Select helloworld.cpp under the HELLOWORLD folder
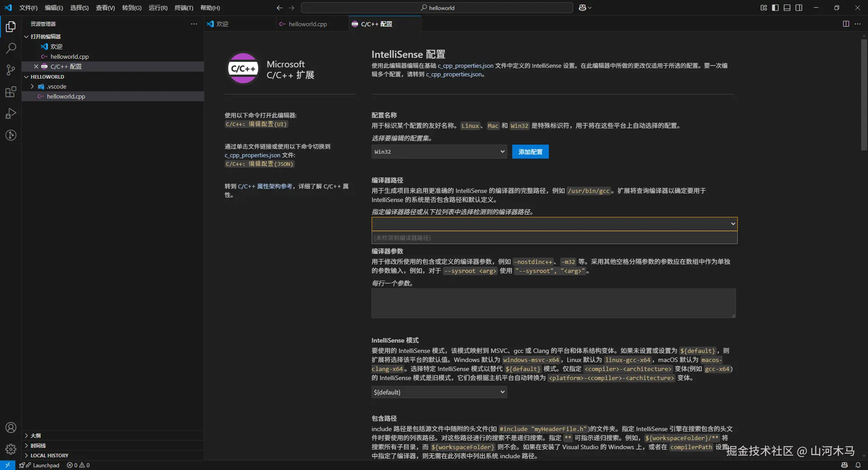 (113, 96)
